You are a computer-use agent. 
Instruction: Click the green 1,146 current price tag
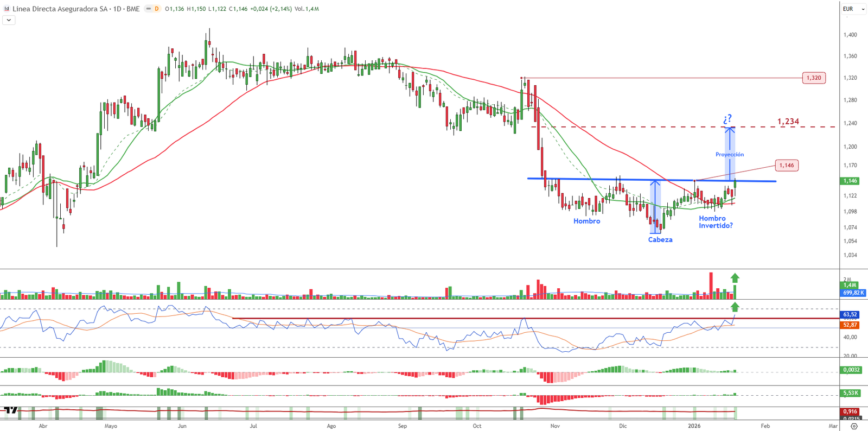850,181
